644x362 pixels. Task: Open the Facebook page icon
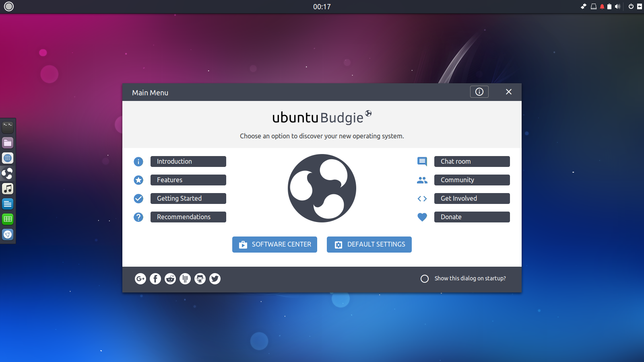[155, 279]
